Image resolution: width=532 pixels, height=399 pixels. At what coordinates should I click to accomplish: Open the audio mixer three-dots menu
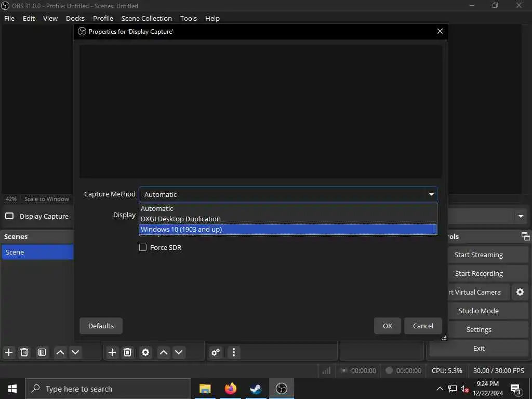click(x=234, y=352)
